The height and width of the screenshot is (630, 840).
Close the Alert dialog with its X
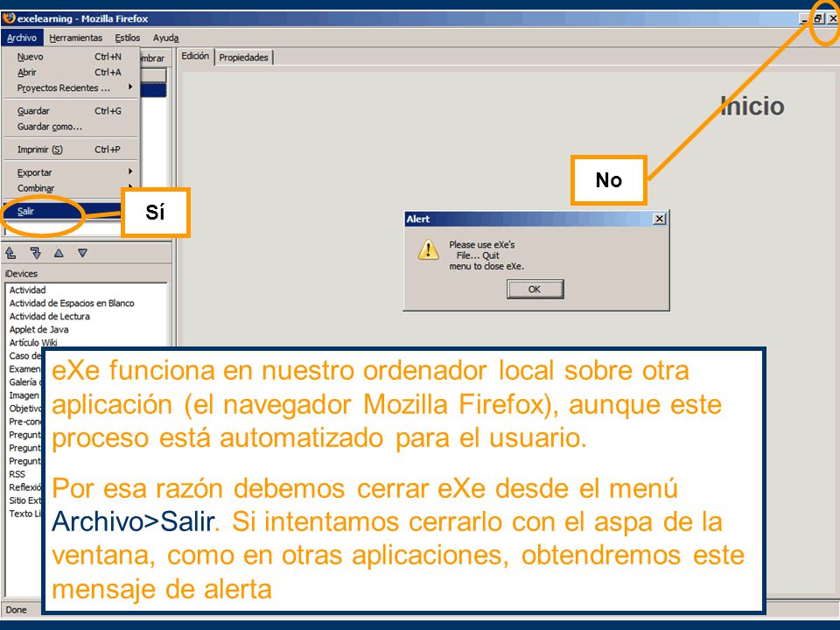(660, 219)
